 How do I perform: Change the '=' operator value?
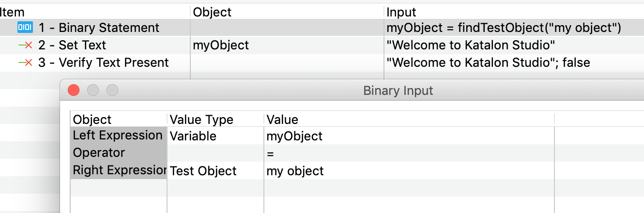pos(270,154)
